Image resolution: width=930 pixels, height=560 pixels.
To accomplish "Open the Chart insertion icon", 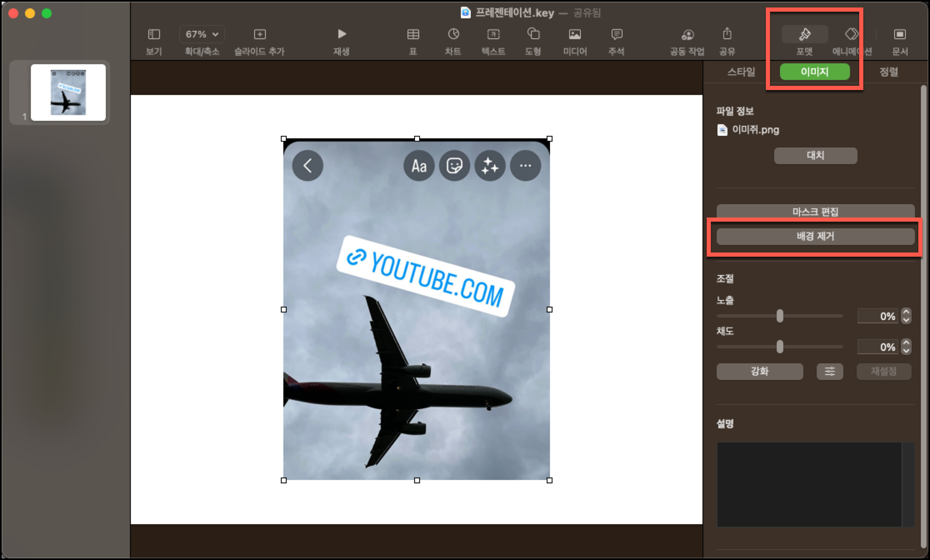I will [453, 34].
